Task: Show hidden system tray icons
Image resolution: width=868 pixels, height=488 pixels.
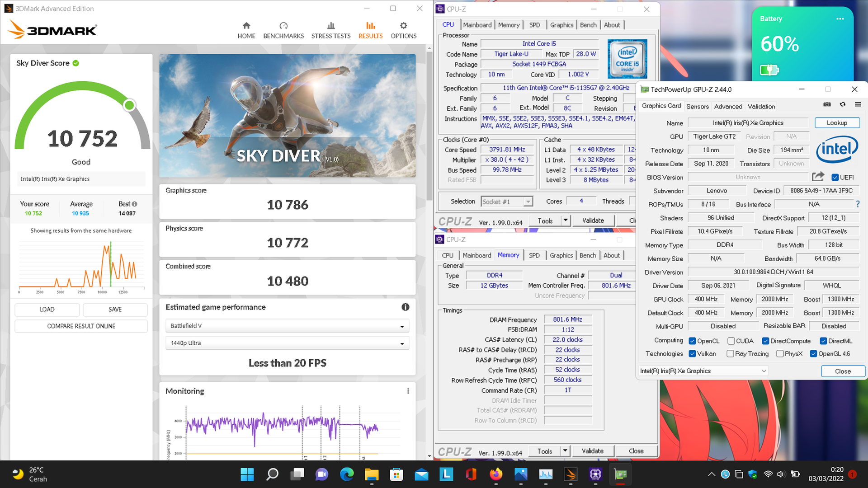Action: [712, 474]
